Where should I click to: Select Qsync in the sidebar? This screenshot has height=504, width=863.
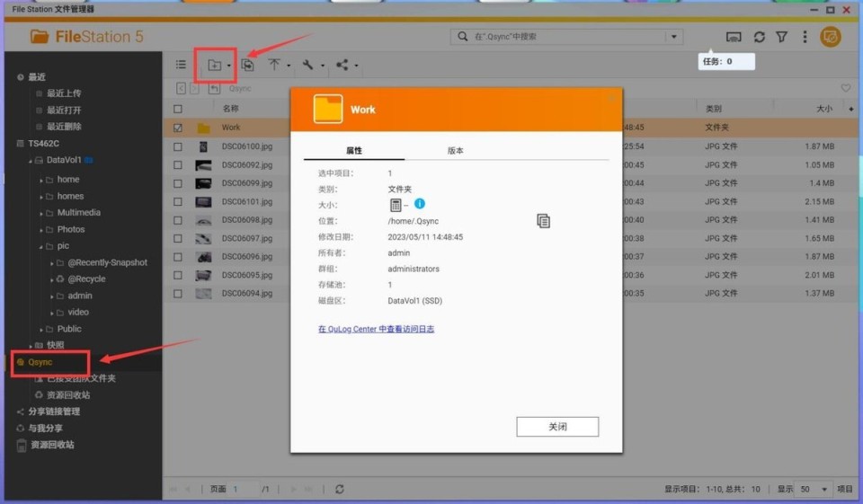click(x=40, y=362)
